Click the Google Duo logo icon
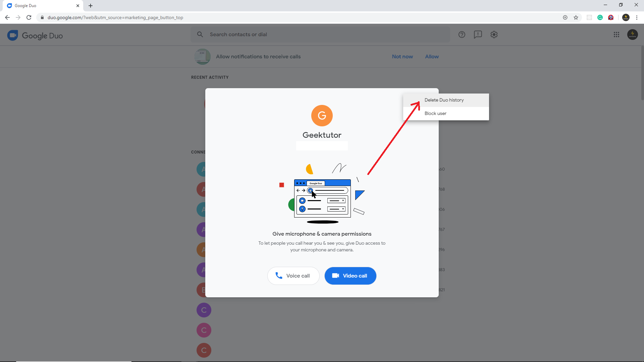The image size is (644, 362). click(13, 35)
